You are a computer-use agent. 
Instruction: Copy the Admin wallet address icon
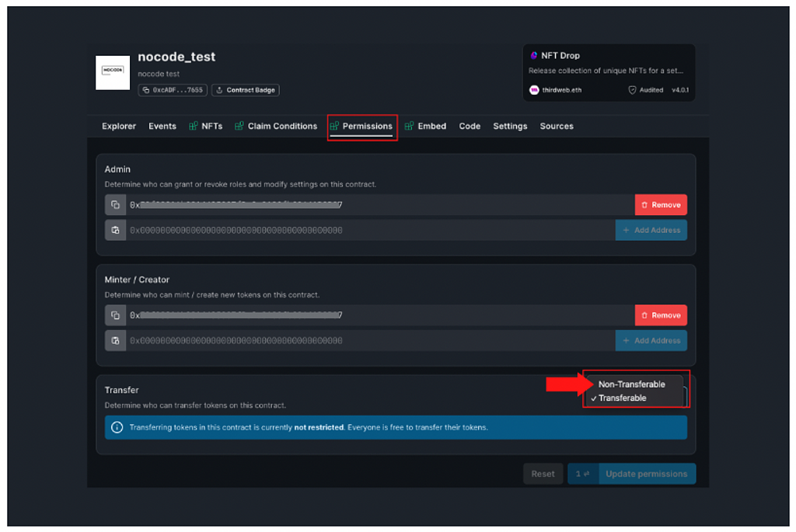coord(115,205)
